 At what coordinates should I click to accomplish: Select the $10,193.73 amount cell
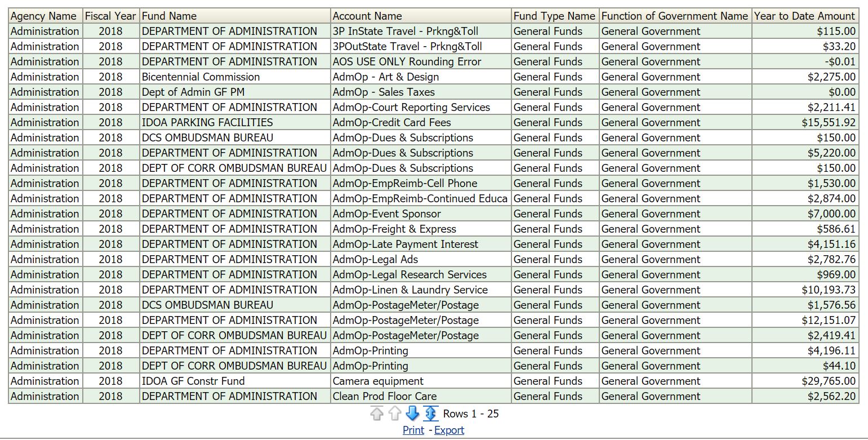point(805,290)
